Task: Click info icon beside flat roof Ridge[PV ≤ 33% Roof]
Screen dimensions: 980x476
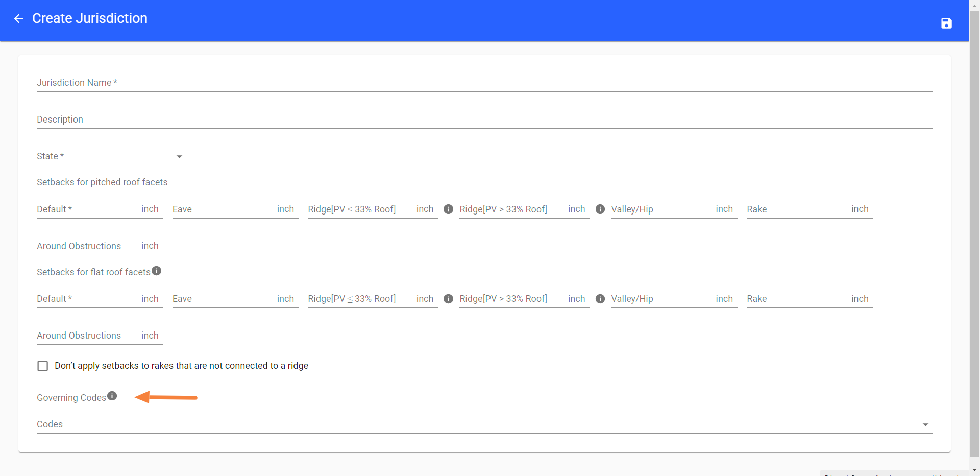Action: click(x=448, y=299)
